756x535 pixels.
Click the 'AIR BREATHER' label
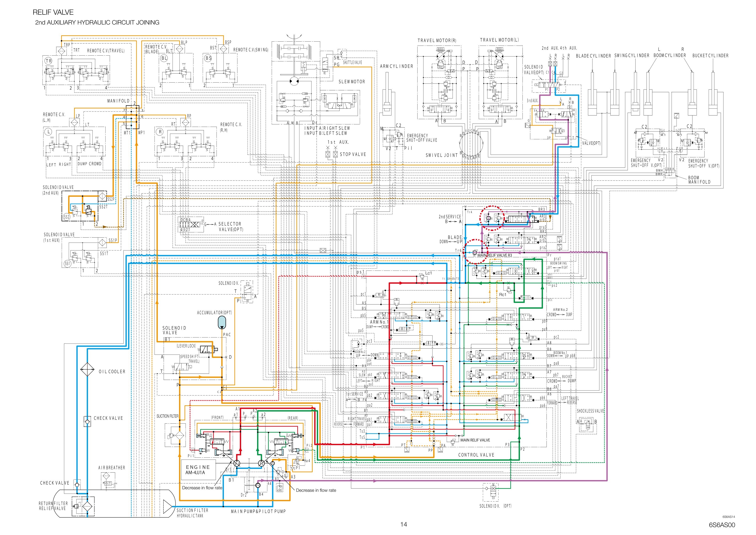pyautogui.click(x=112, y=468)
